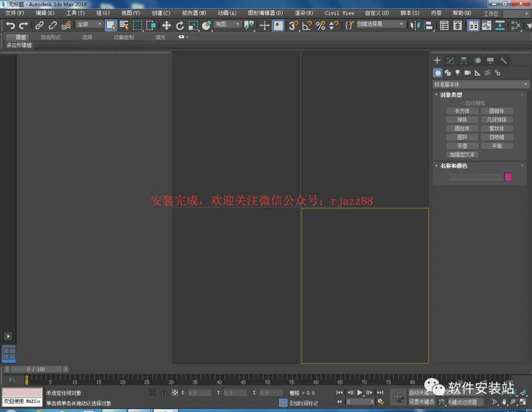Activate the Select and Link tool

click(x=39, y=26)
